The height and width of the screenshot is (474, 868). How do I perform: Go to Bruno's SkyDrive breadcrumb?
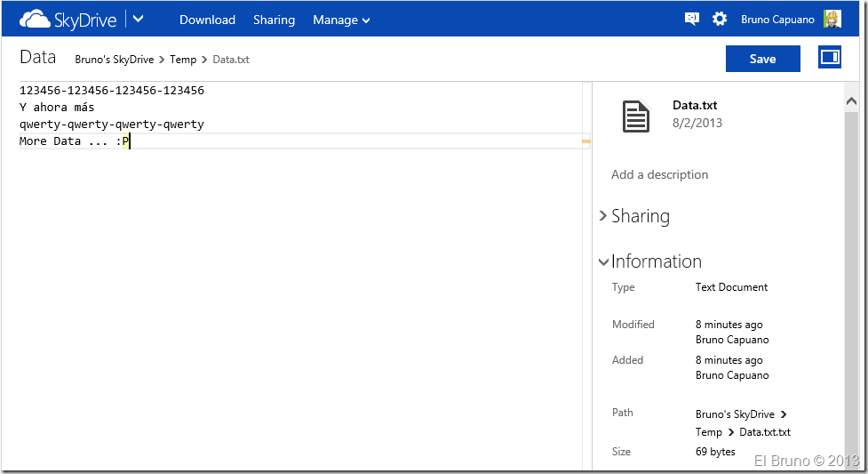point(114,60)
